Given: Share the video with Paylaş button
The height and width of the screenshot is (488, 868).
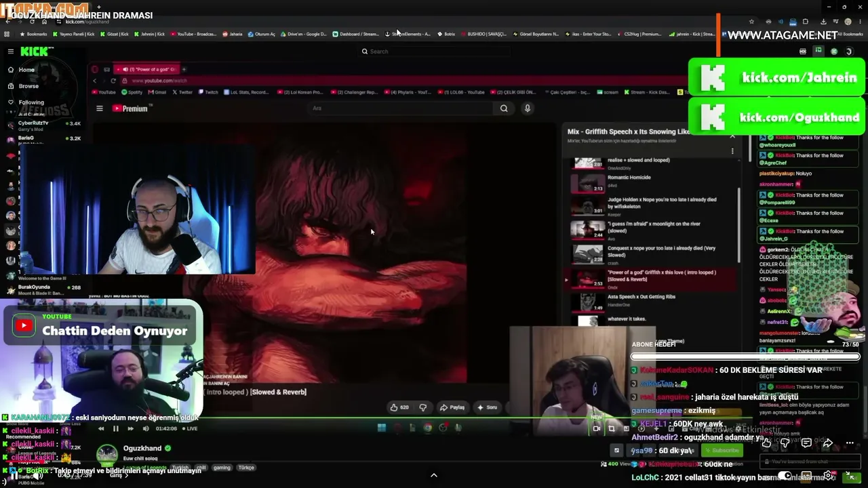Looking at the screenshot, I should click(x=452, y=407).
